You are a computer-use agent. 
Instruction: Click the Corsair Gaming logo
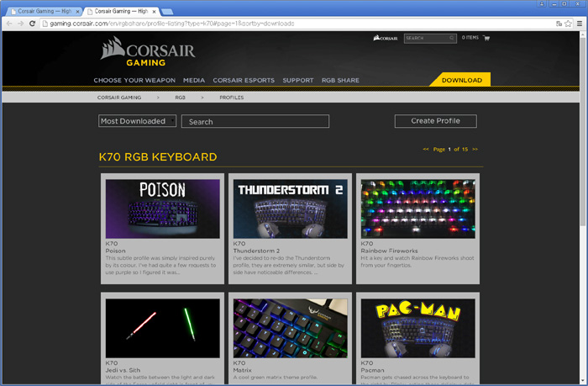(x=148, y=52)
